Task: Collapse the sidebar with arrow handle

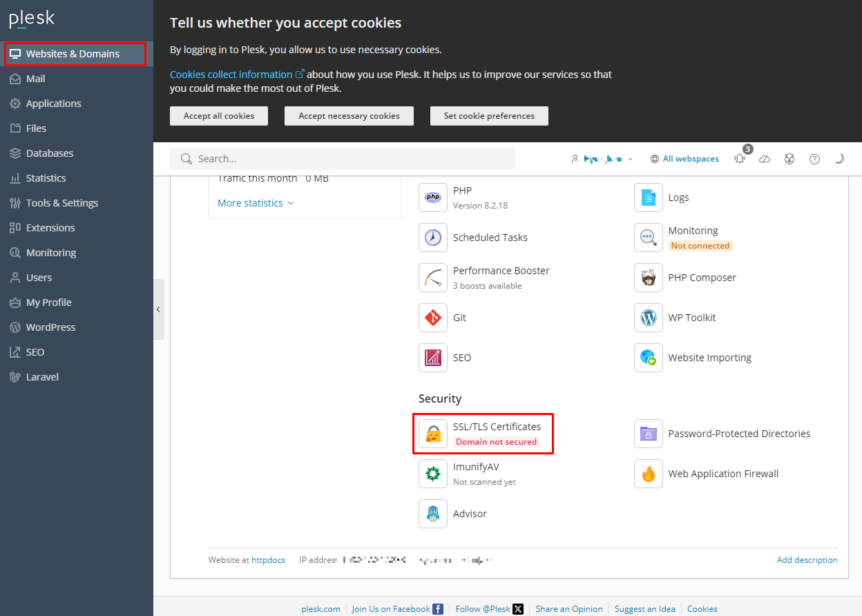Action: coord(159,309)
